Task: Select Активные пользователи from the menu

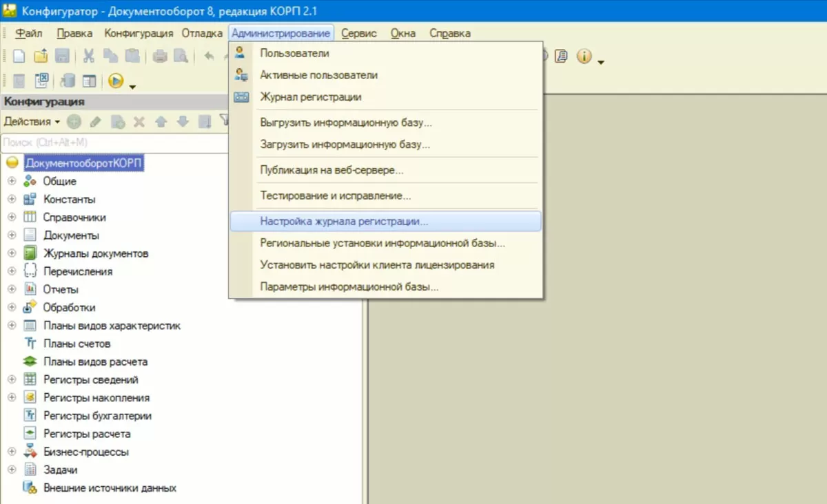Action: click(x=318, y=75)
